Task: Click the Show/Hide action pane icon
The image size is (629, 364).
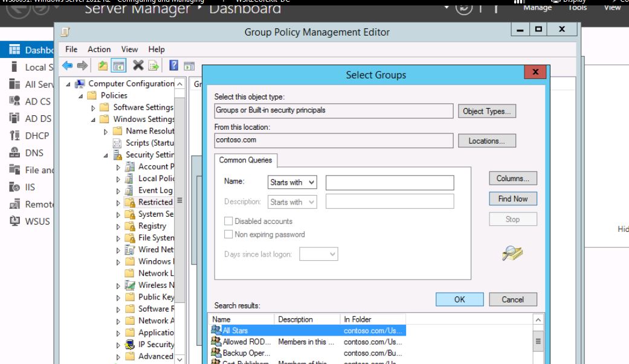Action: coord(189,66)
